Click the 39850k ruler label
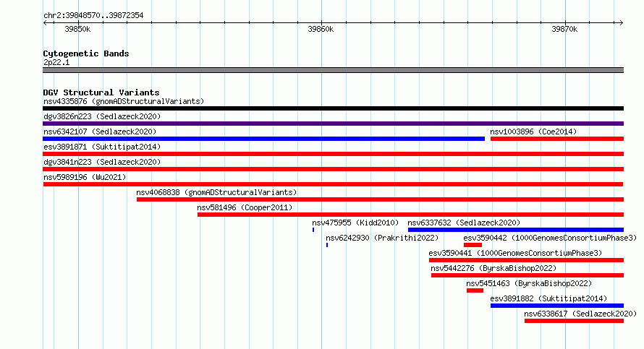Image resolution: width=644 pixels, height=349 pixels. (77, 29)
